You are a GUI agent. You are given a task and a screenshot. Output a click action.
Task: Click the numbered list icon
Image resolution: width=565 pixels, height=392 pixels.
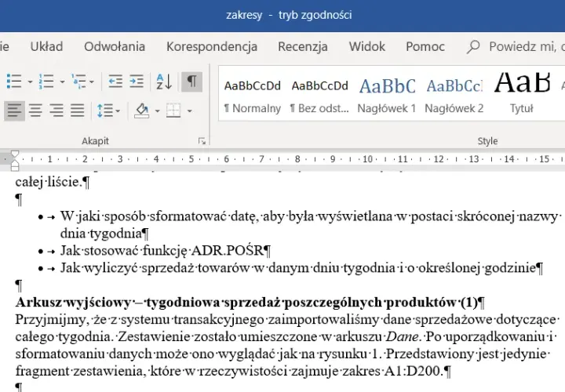(46, 82)
